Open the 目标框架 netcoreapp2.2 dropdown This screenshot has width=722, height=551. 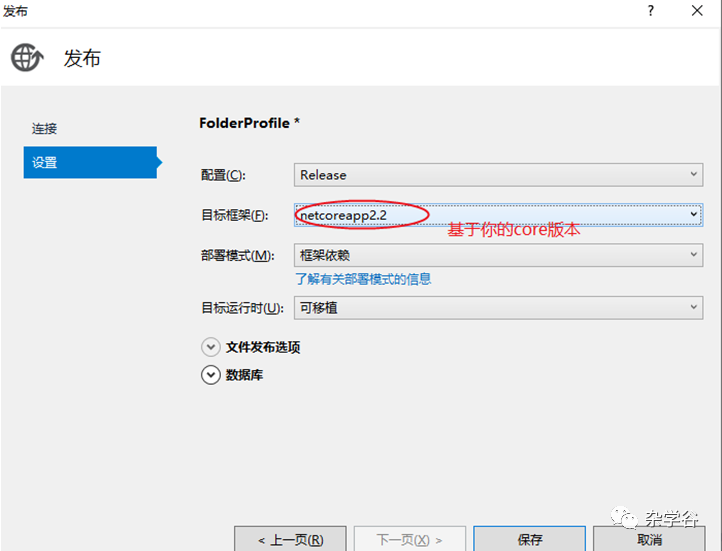point(498,214)
